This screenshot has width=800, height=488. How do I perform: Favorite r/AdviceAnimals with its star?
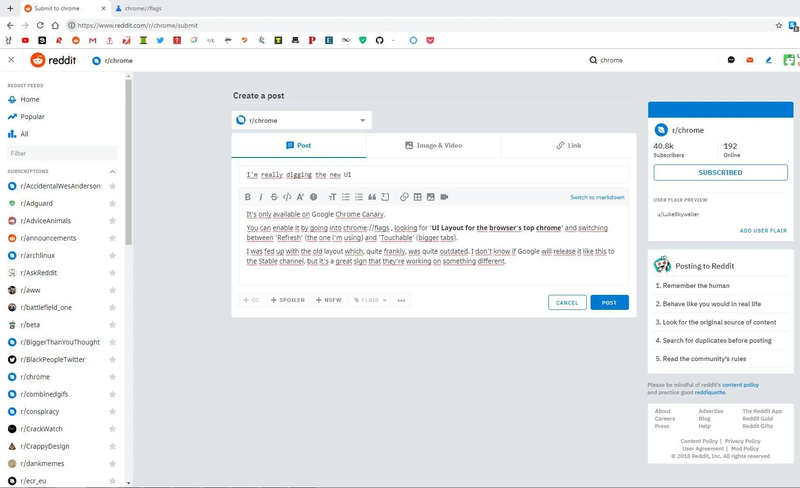point(112,221)
